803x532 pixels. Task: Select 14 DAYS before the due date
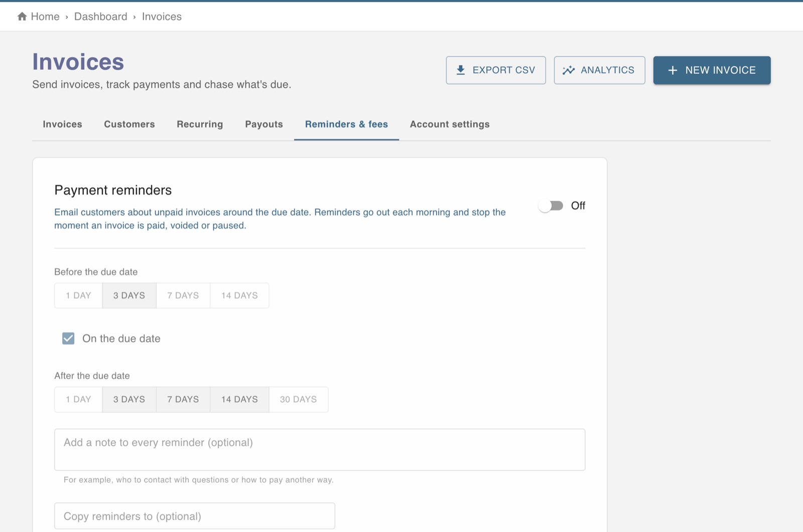239,295
